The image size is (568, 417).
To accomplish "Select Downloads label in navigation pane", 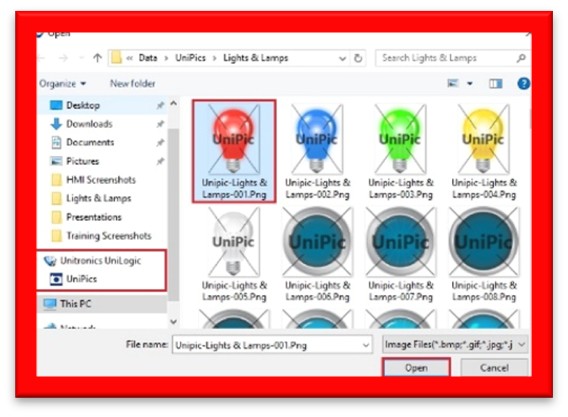I will pyautogui.click(x=89, y=124).
